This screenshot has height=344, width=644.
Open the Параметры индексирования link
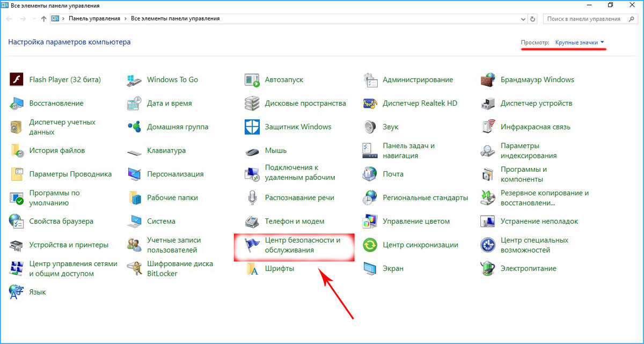coord(529,150)
